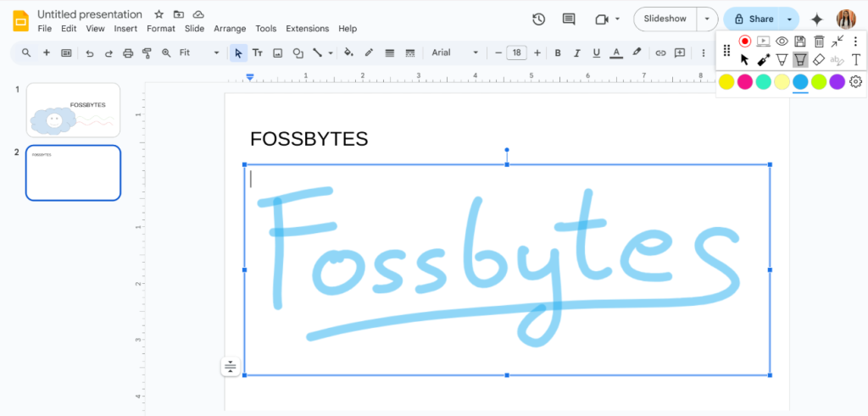868x416 pixels.
Task: Click the paint format roller icon
Action: click(147, 53)
